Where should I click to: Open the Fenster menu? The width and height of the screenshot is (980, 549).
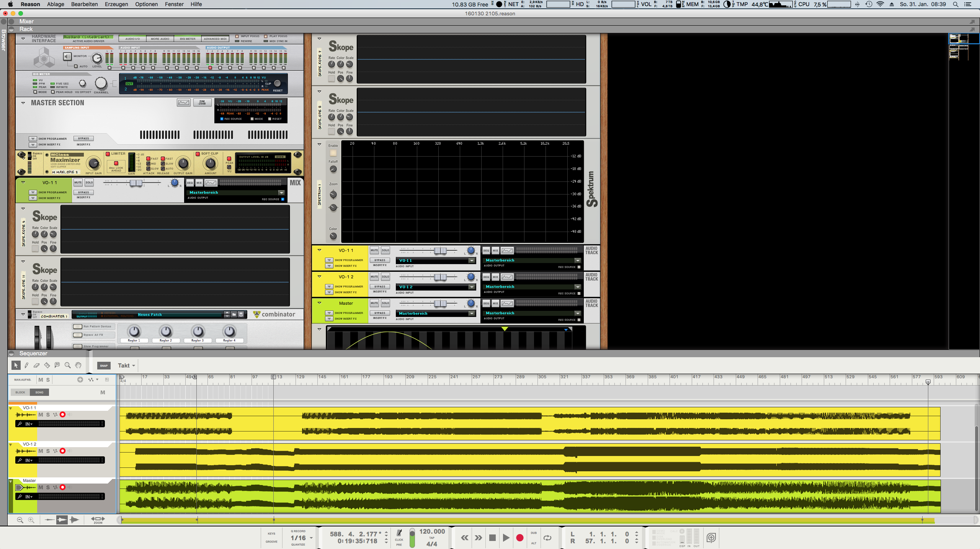coord(174,4)
